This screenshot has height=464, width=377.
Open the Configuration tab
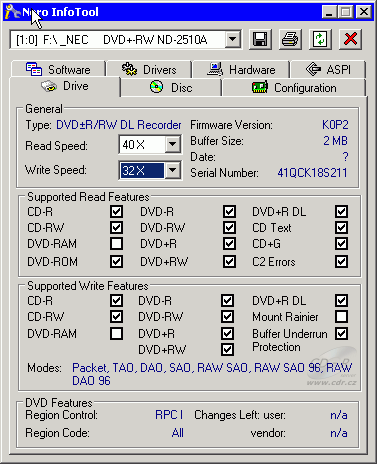click(294, 88)
